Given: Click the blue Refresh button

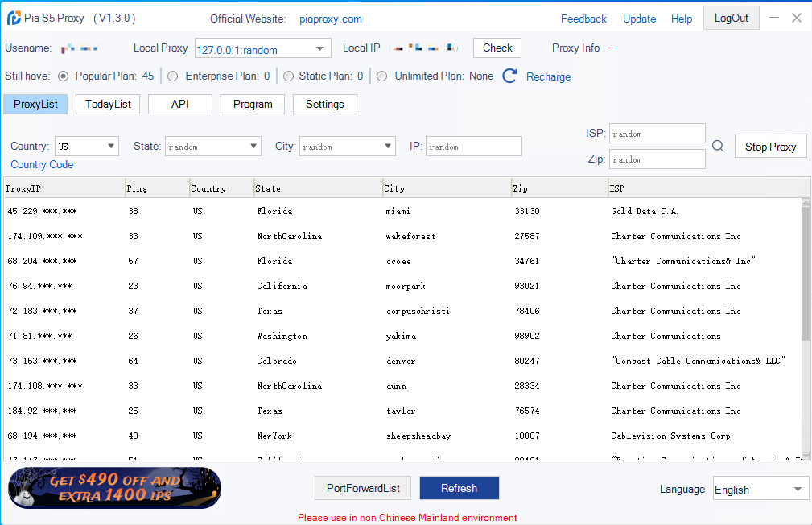Looking at the screenshot, I should click(460, 488).
